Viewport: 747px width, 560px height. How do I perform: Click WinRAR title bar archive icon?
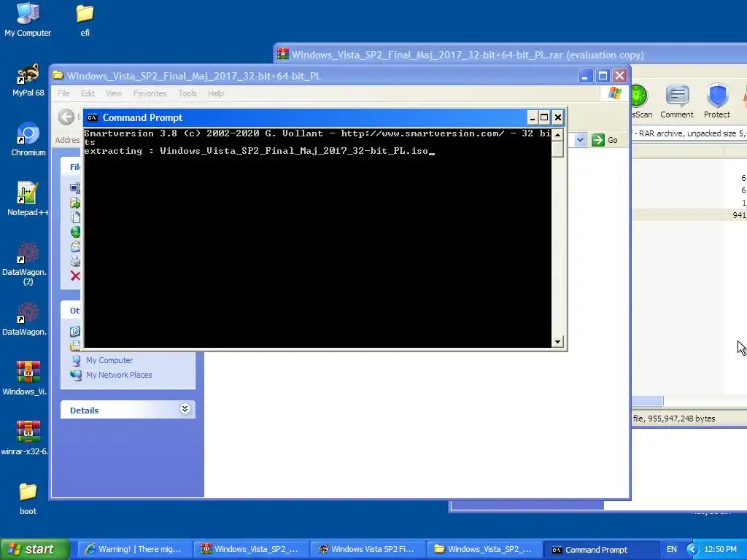tap(283, 53)
